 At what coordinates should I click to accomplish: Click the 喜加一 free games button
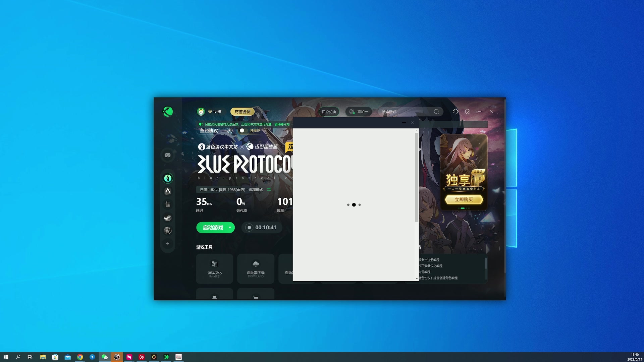click(359, 112)
